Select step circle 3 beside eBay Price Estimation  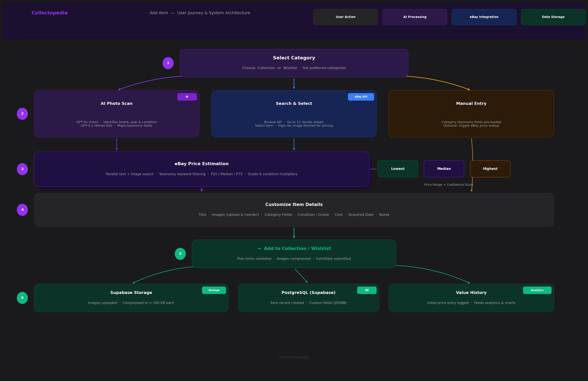coord(22,169)
